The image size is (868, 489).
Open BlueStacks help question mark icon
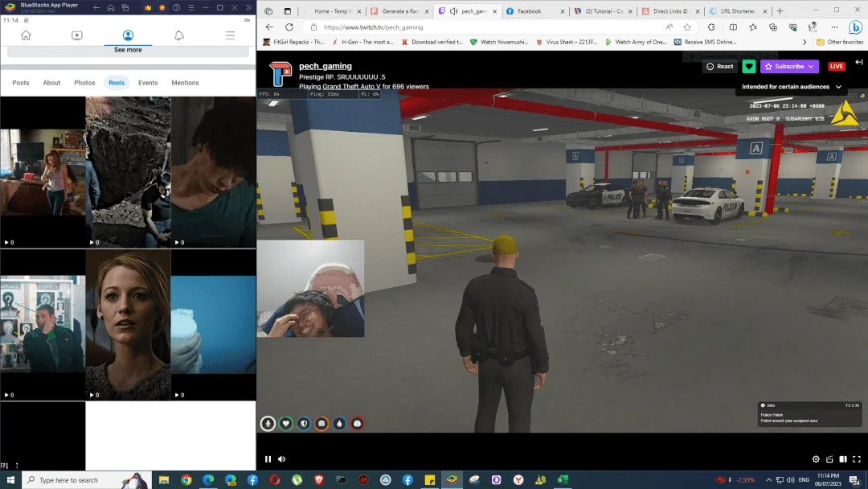pyautogui.click(x=176, y=8)
